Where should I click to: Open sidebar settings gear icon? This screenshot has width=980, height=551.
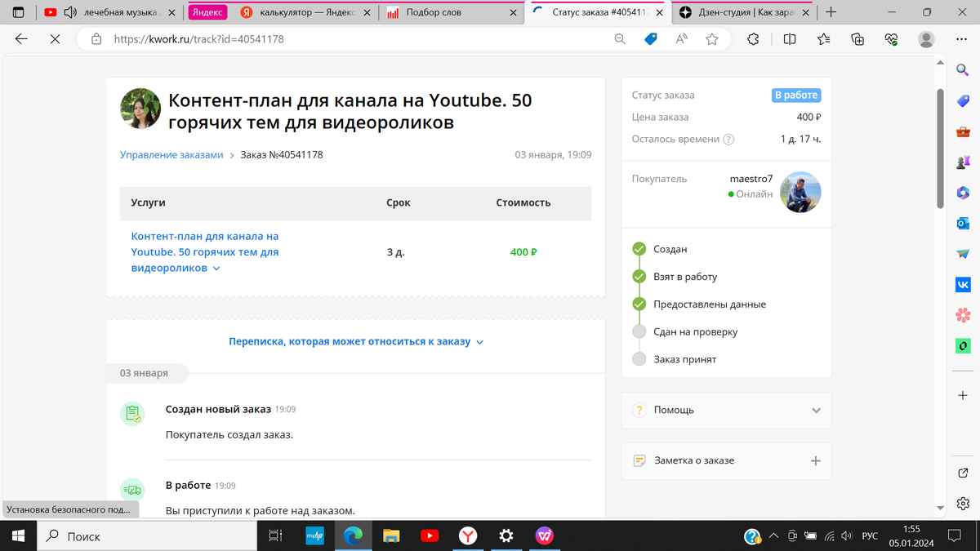pyautogui.click(x=963, y=503)
